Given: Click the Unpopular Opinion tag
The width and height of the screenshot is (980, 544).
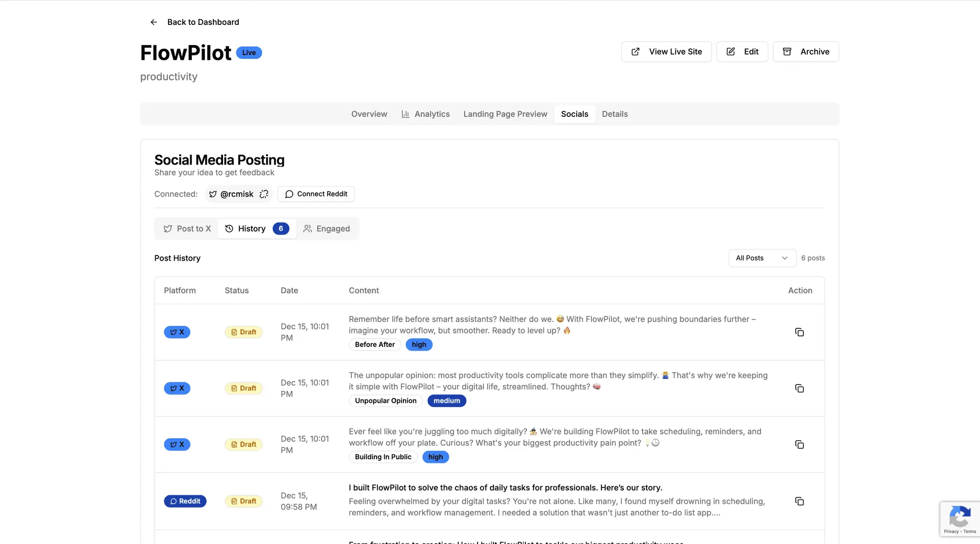Looking at the screenshot, I should (x=386, y=400).
